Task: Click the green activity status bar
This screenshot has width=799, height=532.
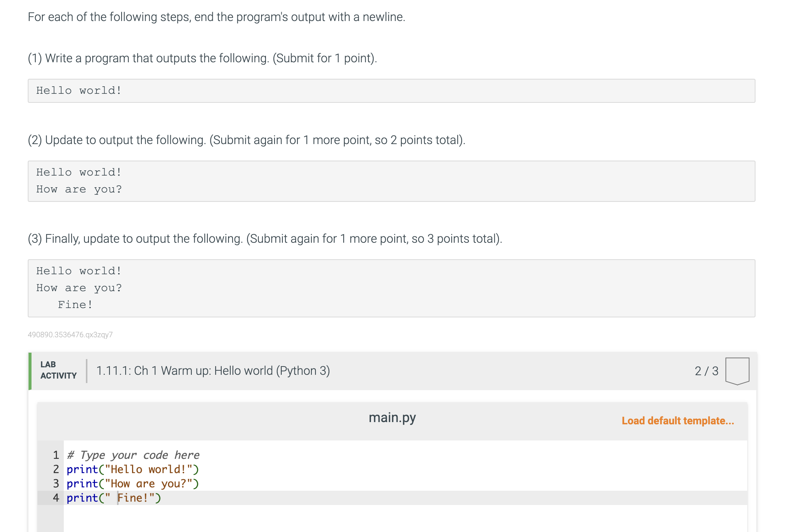Action: coord(30,371)
